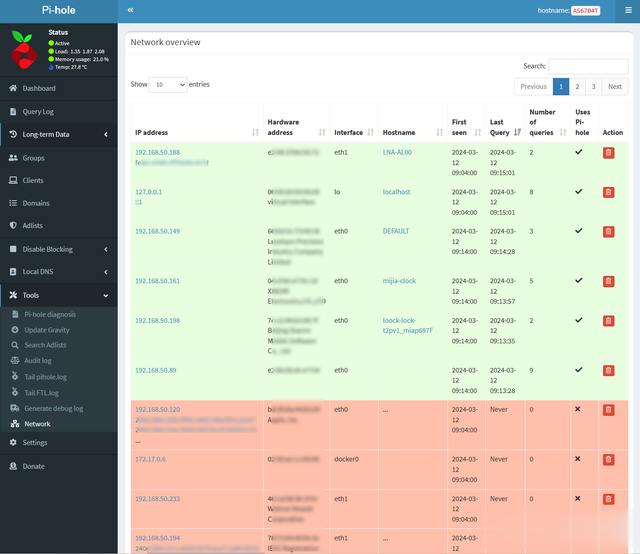The height and width of the screenshot is (554, 640).
Task: Click the Donate icon in sidebar
Action: point(13,466)
